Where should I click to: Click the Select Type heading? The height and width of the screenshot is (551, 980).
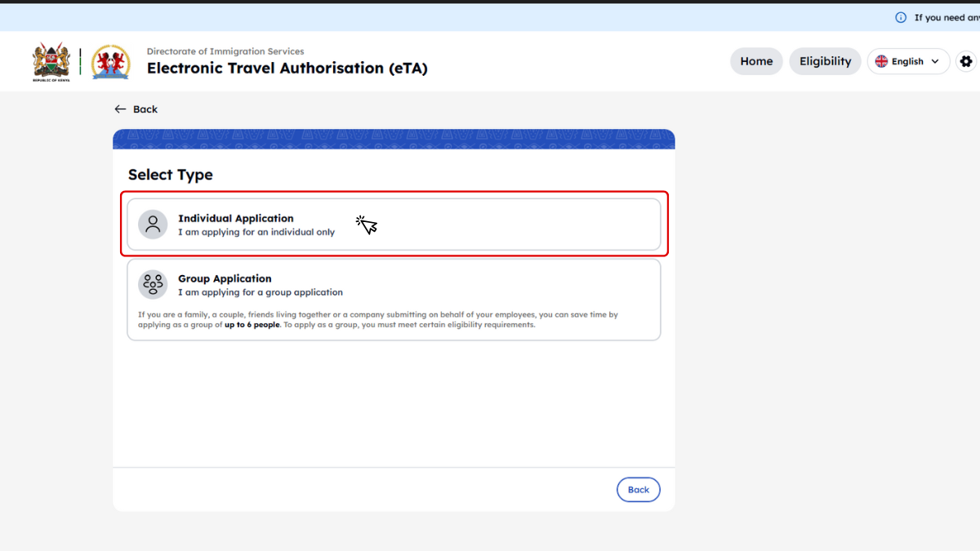(x=170, y=175)
